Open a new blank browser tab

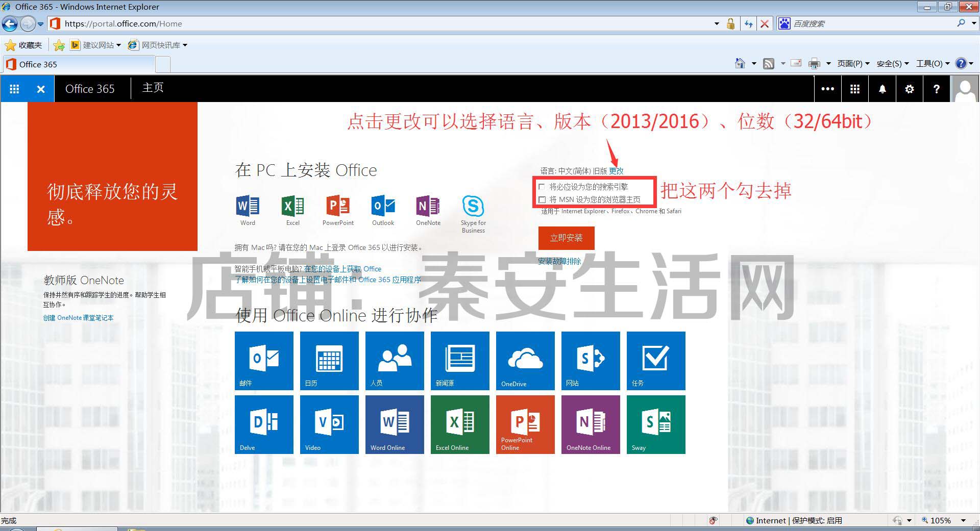162,64
